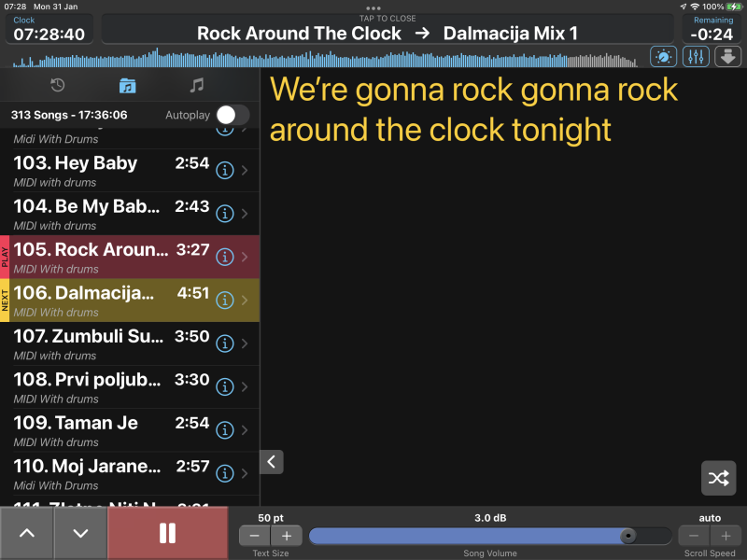Seek within the waveform progress bar

pos(324,58)
